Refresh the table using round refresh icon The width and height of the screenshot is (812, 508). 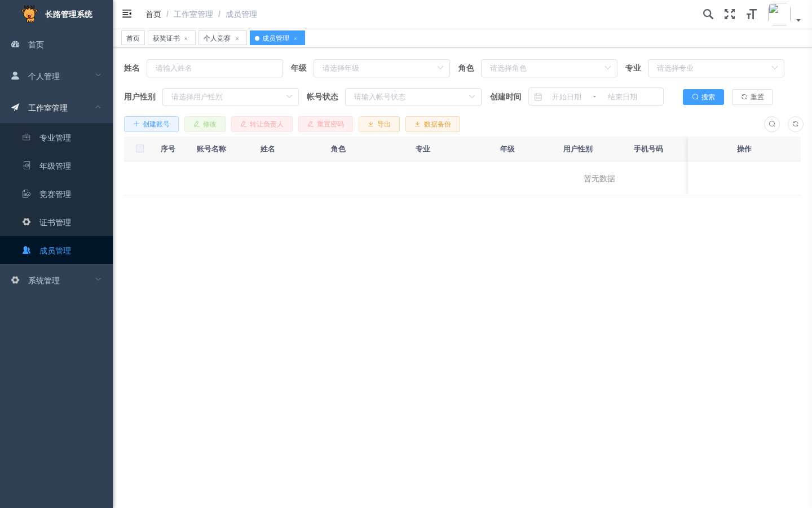796,124
